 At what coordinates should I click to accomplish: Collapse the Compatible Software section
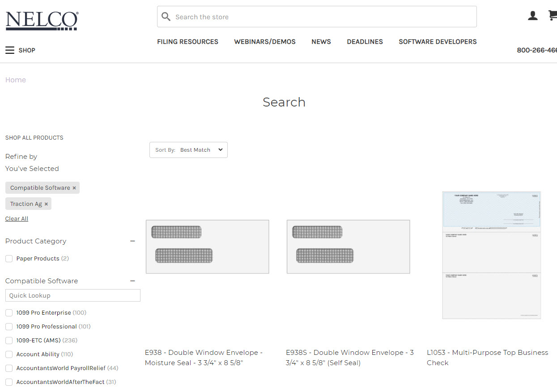(x=132, y=281)
